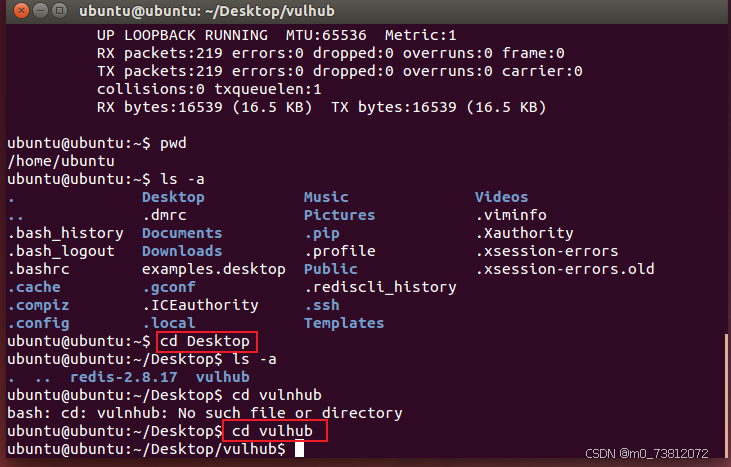Click the '.bash_logout' file name

tap(61, 252)
